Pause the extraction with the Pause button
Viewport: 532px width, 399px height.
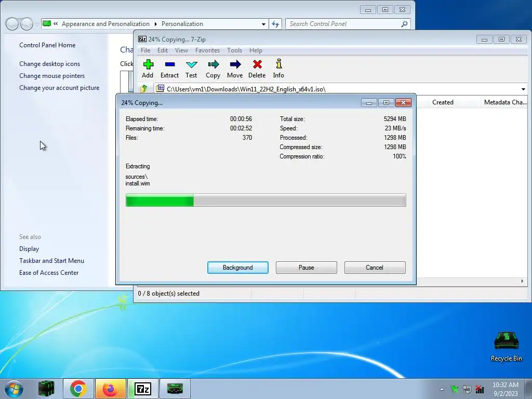click(x=307, y=268)
